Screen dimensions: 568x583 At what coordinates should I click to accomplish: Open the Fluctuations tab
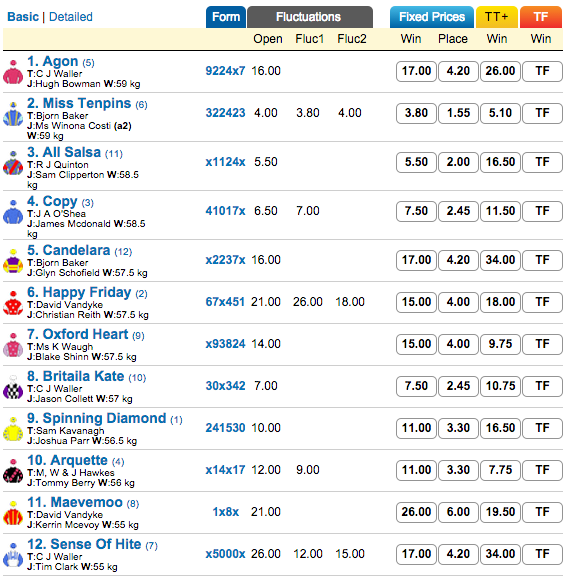[x=310, y=17]
